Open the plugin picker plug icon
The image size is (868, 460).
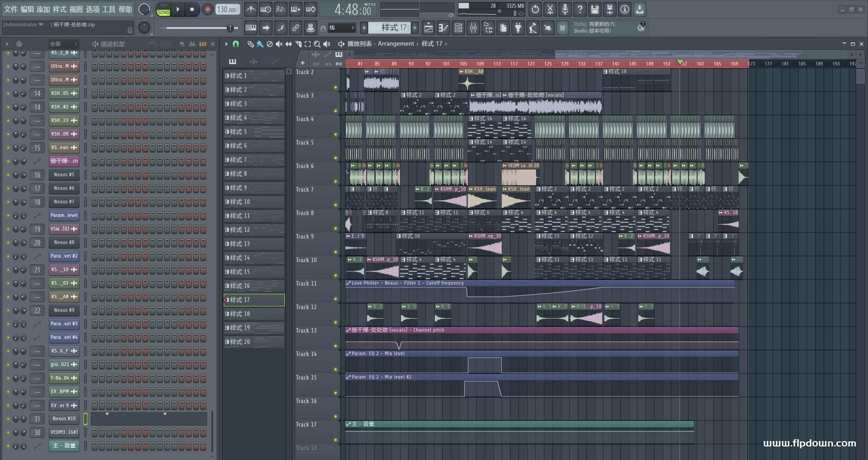(x=518, y=28)
